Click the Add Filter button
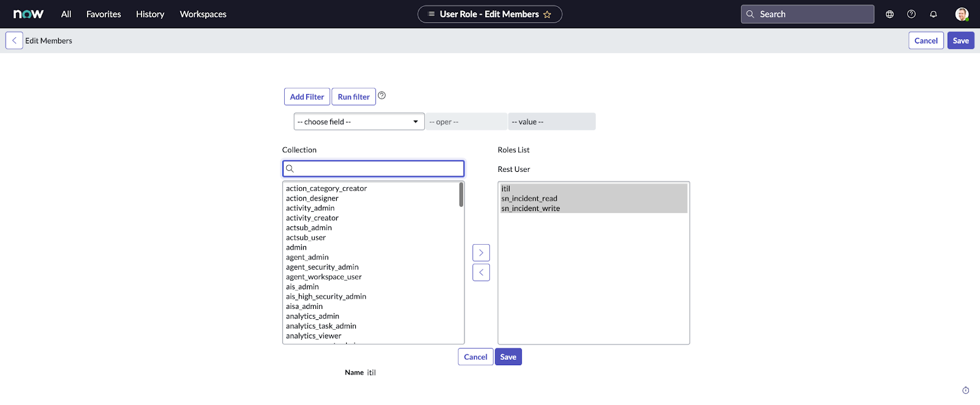Screen dimensions: 980x405 pos(307,97)
